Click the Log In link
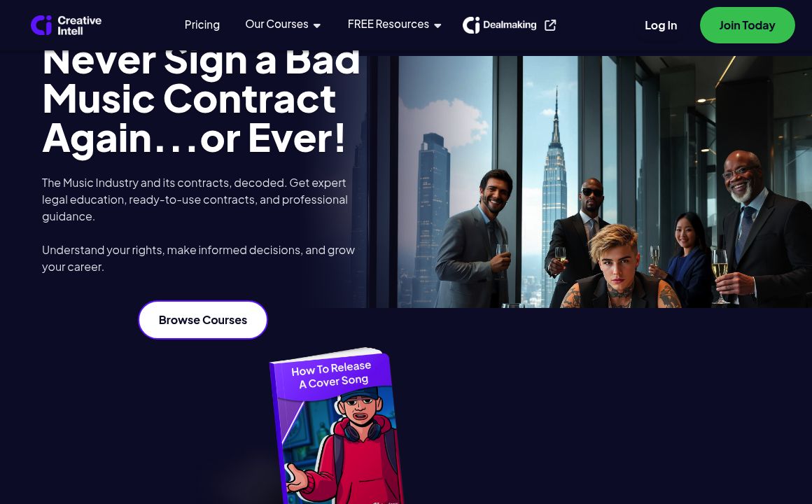 tap(660, 25)
